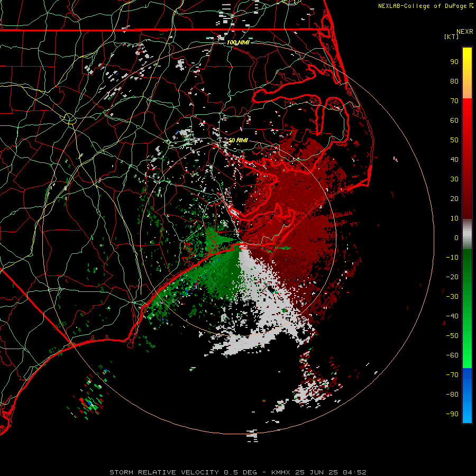Image resolution: width=476 pixels, height=476 pixels.
Task: Select the 70 value on the velocity scale
Action: (x=454, y=101)
